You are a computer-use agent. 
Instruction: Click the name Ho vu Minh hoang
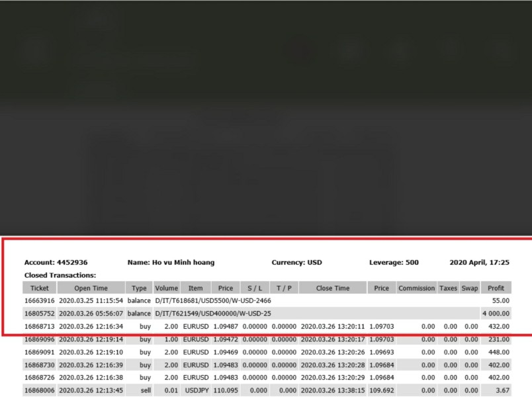pyautogui.click(x=183, y=262)
